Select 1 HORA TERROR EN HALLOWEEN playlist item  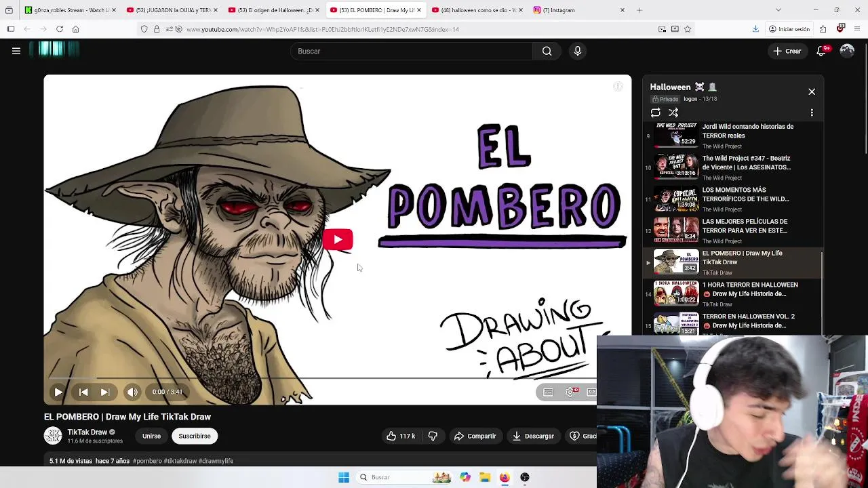pos(732,294)
